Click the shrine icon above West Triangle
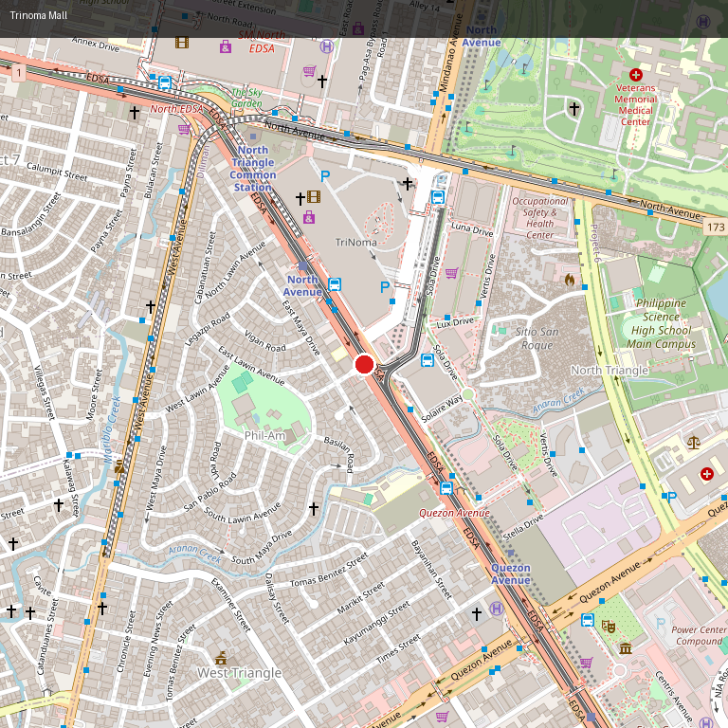The image size is (728, 728). point(221,658)
